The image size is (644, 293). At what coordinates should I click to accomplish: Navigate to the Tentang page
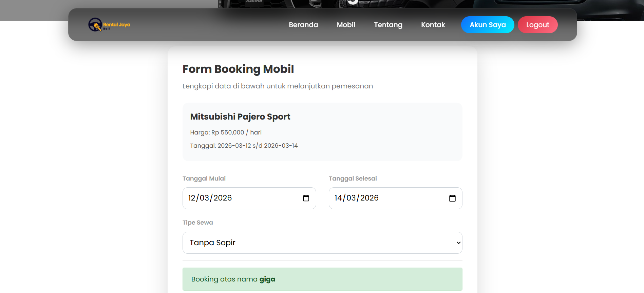388,25
